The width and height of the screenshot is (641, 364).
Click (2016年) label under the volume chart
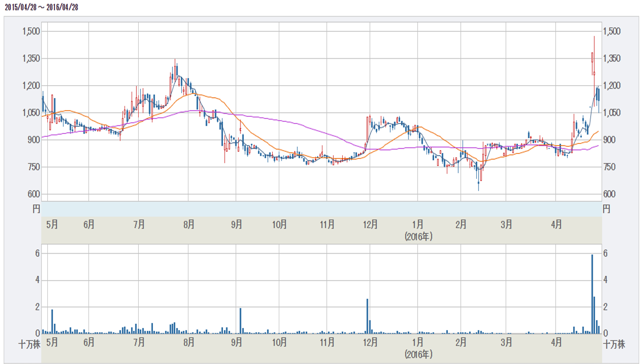click(x=418, y=354)
